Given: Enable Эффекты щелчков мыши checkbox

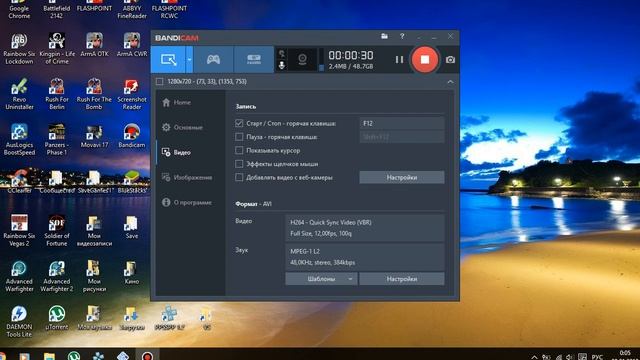Looking at the screenshot, I should 239,164.
